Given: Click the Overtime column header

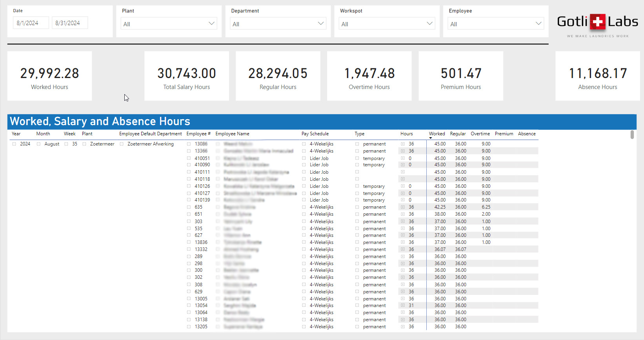Looking at the screenshot, I should pos(480,134).
